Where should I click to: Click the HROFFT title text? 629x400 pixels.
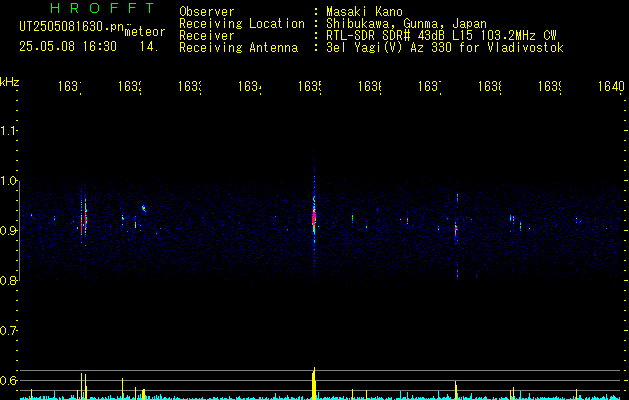[103, 8]
